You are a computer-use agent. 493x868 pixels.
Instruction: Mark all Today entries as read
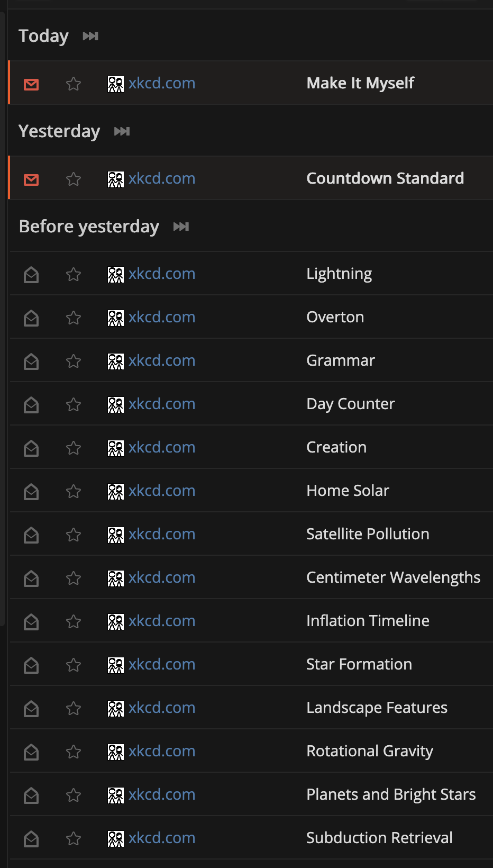[x=90, y=36]
